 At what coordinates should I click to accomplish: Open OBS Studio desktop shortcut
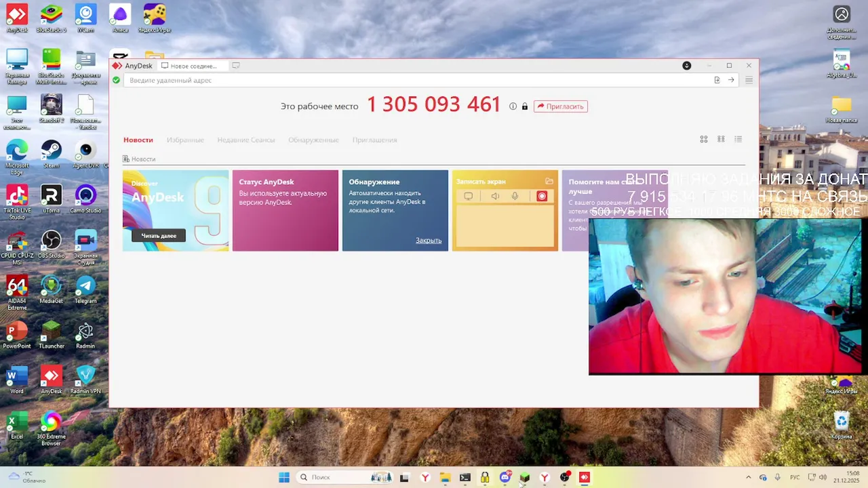click(52, 245)
